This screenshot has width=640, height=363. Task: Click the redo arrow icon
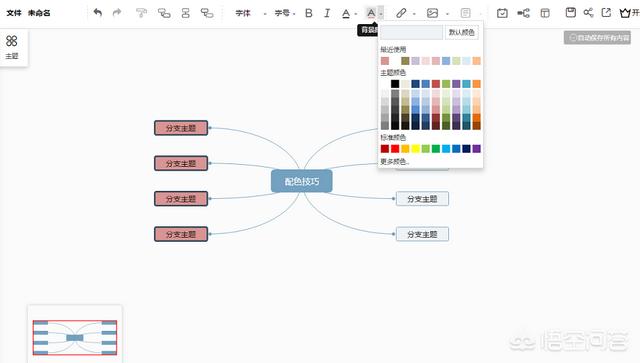[x=117, y=13]
